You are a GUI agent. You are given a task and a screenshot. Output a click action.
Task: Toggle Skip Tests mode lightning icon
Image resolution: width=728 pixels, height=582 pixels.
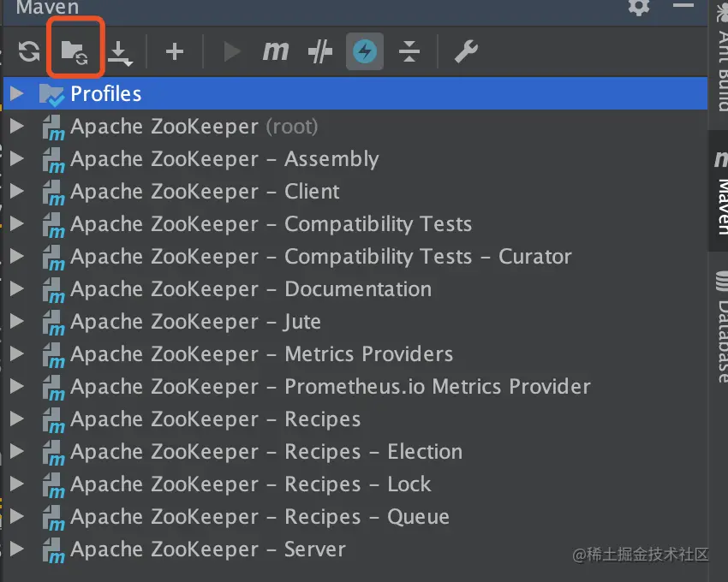click(365, 51)
